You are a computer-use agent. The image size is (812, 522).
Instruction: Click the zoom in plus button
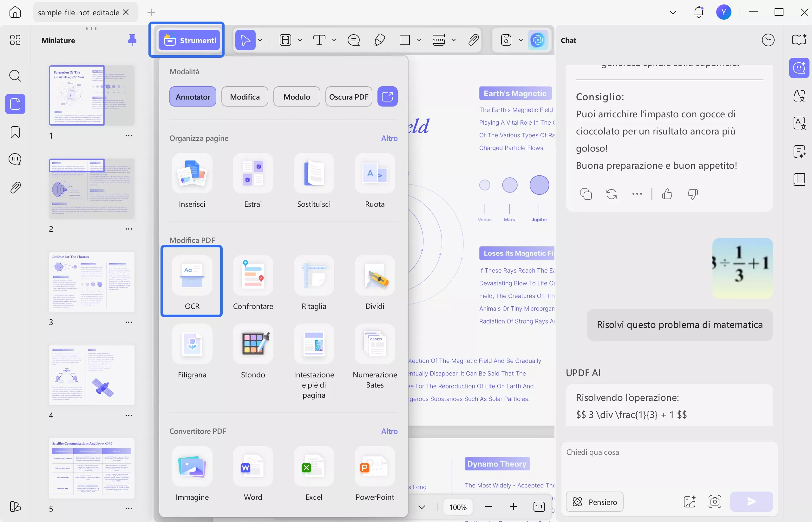tap(513, 507)
